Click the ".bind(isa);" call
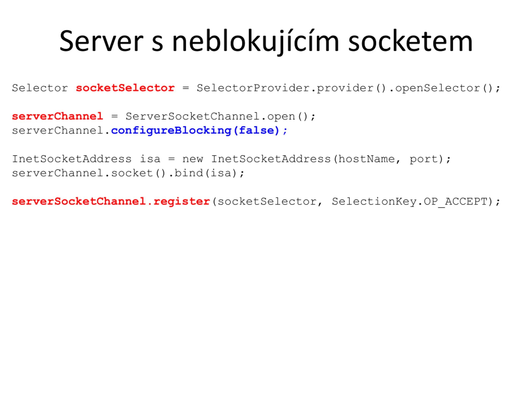Viewport: 532px width, 399px height. [207, 173]
